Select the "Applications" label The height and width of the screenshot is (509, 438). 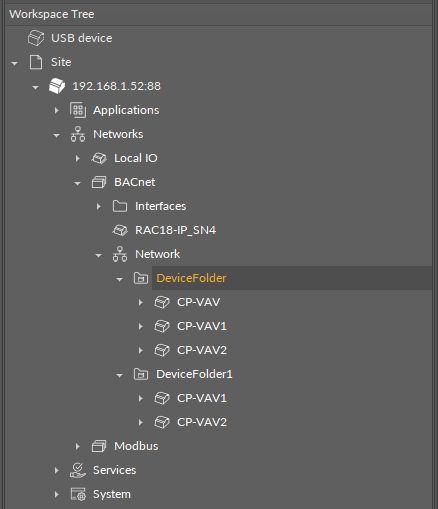pyautogui.click(x=126, y=110)
